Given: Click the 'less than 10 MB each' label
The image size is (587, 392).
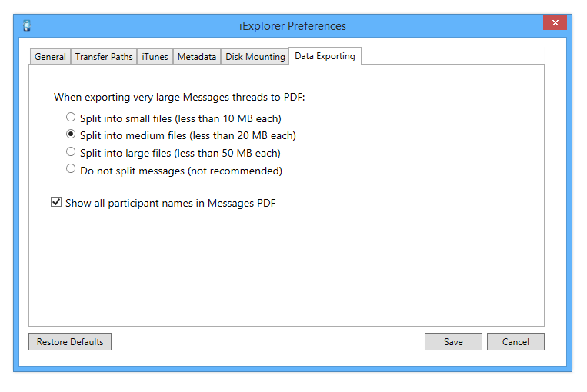Looking at the screenshot, I should click(235, 118).
